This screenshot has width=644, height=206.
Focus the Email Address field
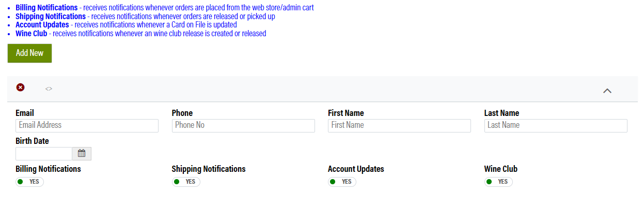87,126
